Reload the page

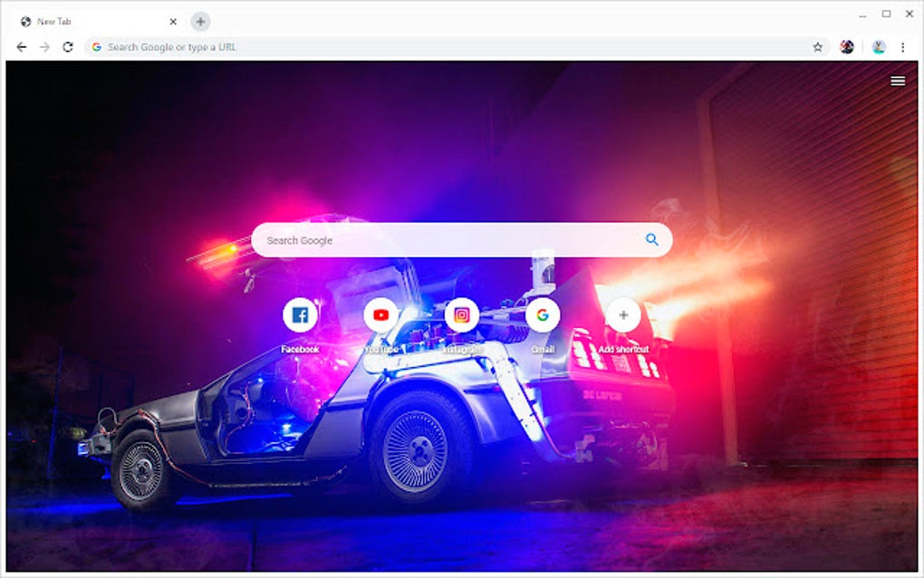(68, 47)
